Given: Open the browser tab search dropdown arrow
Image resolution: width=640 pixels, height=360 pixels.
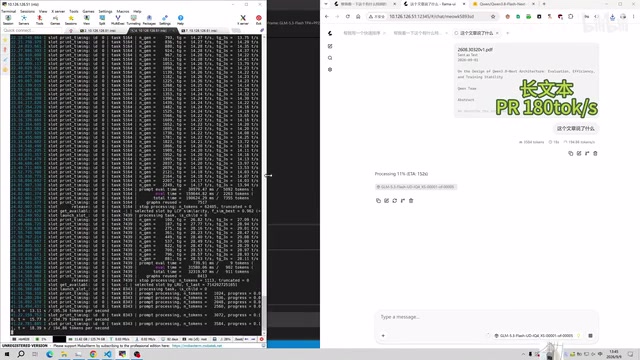Looking at the screenshot, I should [x=326, y=4].
